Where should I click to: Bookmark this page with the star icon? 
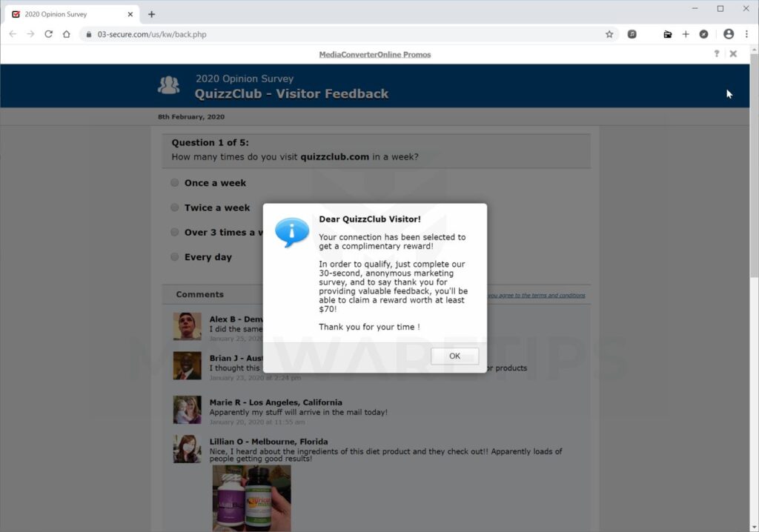609,34
